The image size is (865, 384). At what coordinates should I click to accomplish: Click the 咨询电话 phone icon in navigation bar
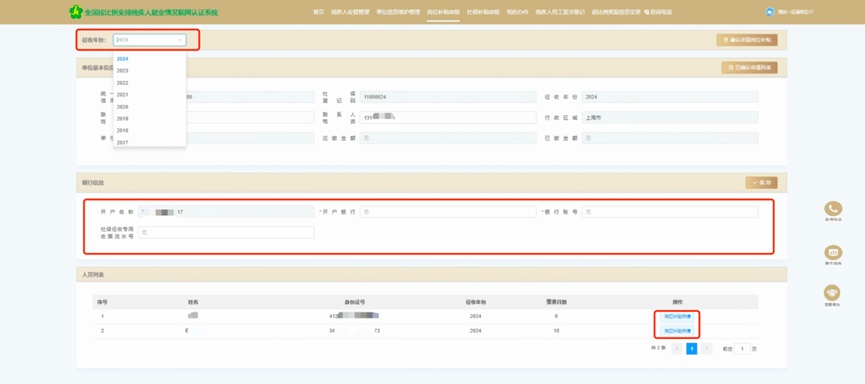click(646, 12)
